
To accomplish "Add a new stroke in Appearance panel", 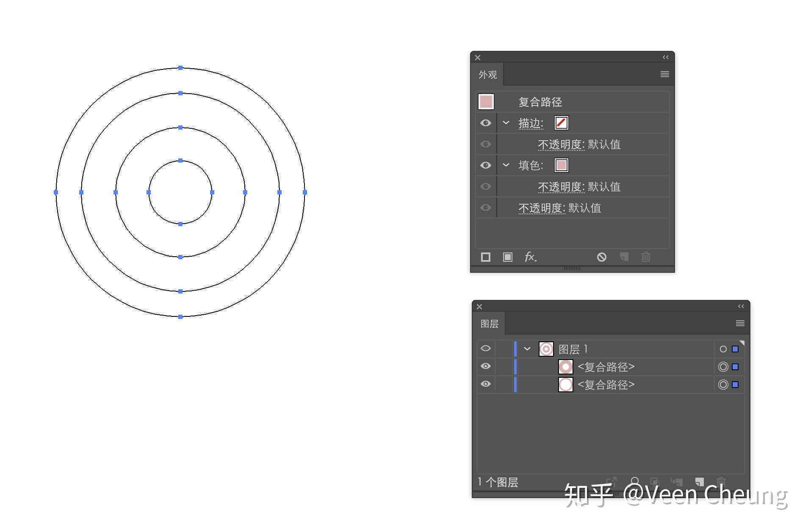I will [486, 257].
